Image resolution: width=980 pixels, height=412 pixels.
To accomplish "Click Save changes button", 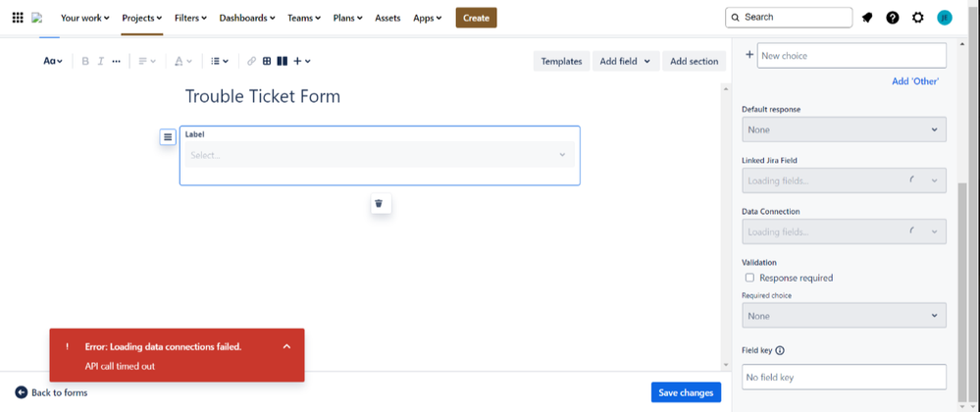I will pyautogui.click(x=686, y=392).
